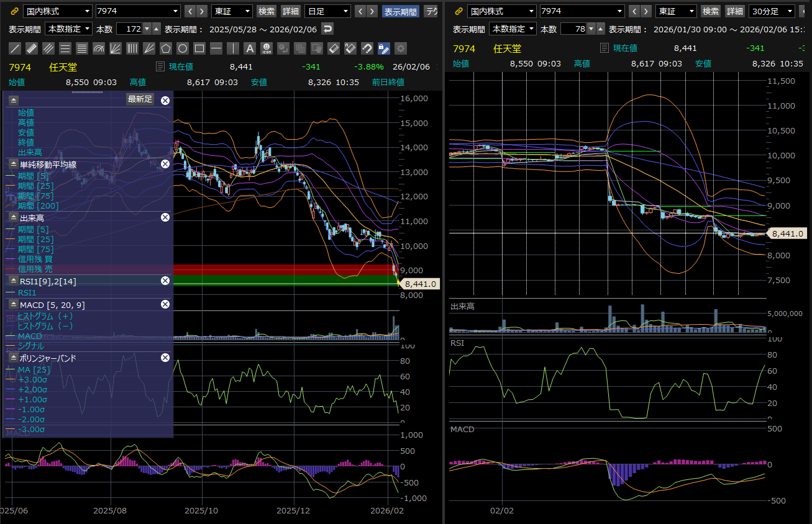The width and height of the screenshot is (812, 524).
Task: Click the link chain icon in left chart
Action: [x=16, y=11]
